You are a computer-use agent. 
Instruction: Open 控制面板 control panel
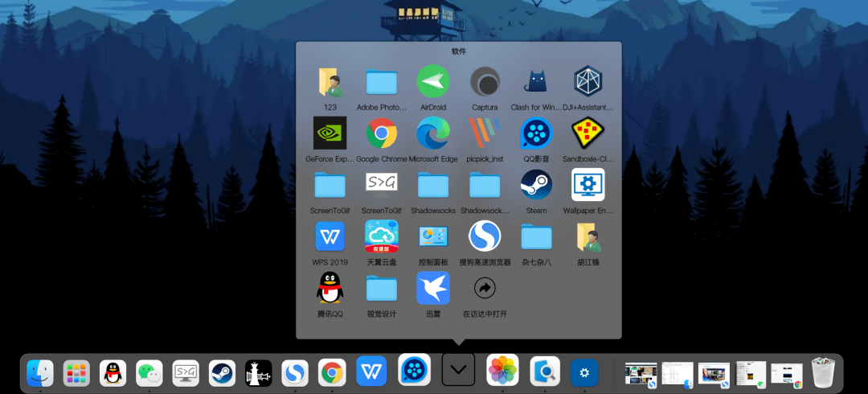point(433,236)
